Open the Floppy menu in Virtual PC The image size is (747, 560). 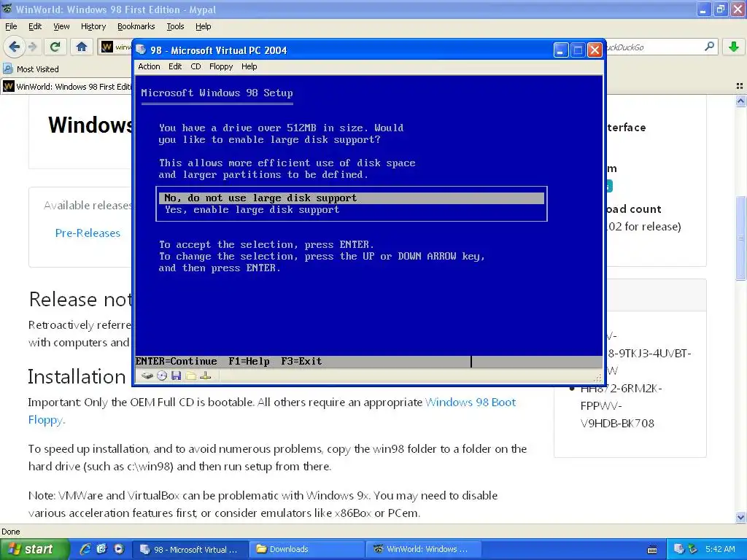[x=221, y=66]
